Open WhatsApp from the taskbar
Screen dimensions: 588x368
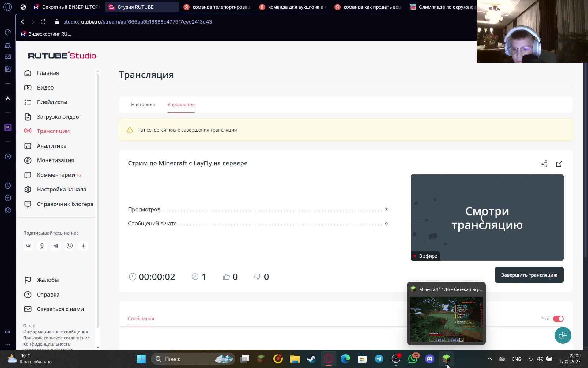tap(413, 359)
